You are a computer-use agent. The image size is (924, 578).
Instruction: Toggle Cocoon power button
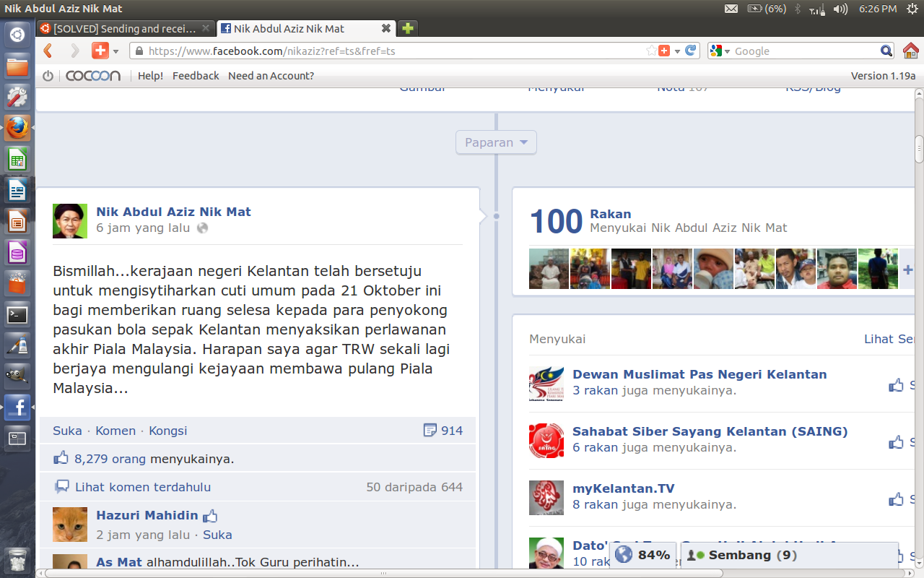[x=48, y=76]
